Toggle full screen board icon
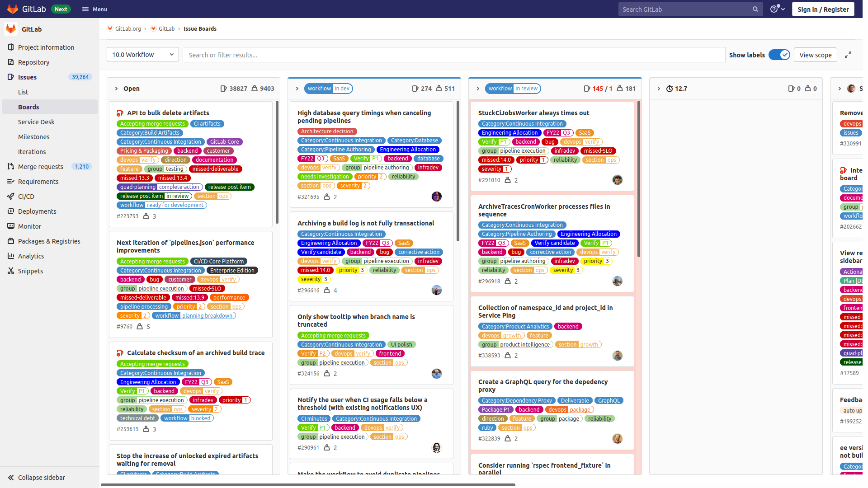Image resolution: width=868 pixels, height=488 pixels. tap(848, 55)
